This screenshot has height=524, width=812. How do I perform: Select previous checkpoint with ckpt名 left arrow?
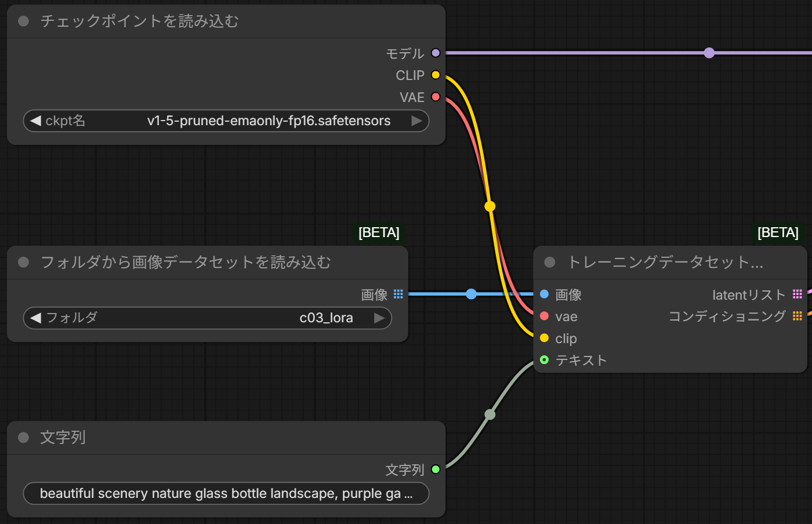pos(35,121)
